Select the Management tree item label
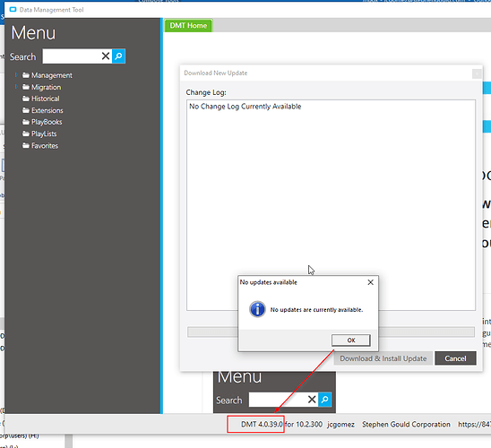 coord(52,75)
